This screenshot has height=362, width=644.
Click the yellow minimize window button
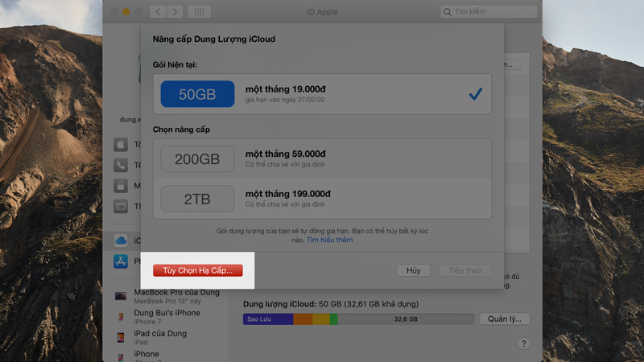pyautogui.click(x=126, y=12)
